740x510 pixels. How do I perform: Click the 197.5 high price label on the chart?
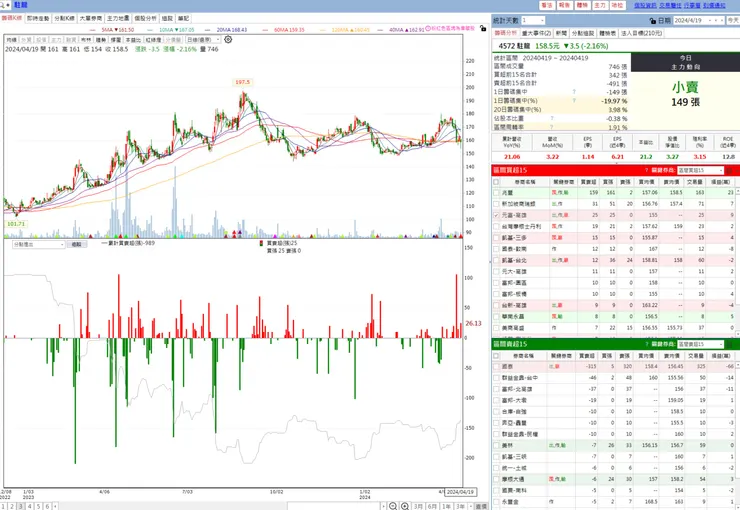pos(243,82)
